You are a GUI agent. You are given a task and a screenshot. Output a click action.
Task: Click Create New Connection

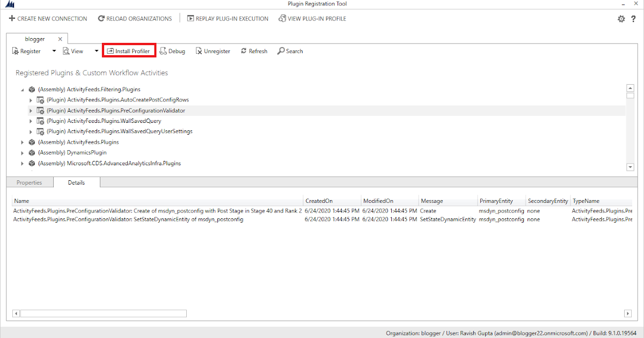click(48, 18)
